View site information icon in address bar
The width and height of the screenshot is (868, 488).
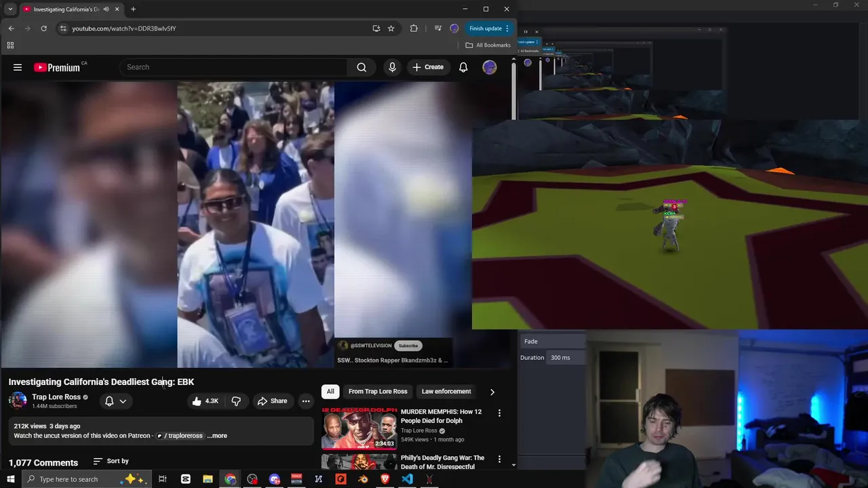pos(63,28)
